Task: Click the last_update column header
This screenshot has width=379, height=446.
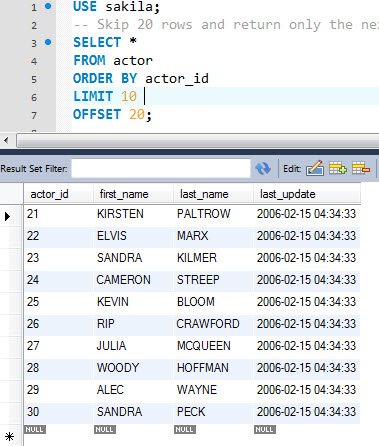Action: (307, 194)
